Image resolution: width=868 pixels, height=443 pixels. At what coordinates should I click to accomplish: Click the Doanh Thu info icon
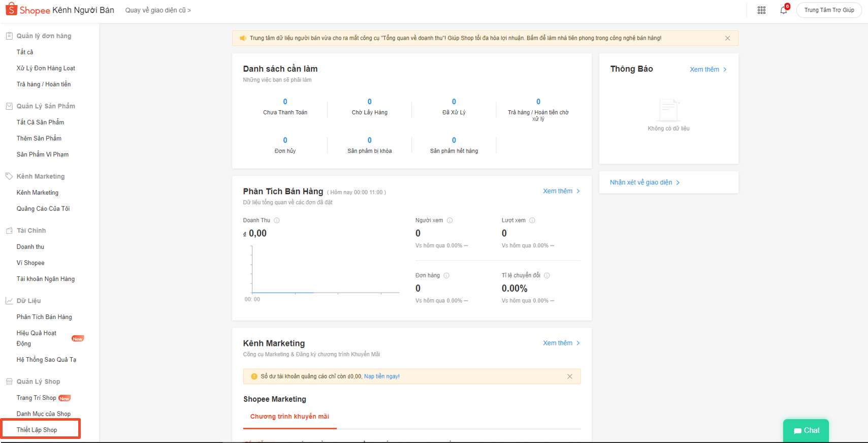(x=277, y=220)
